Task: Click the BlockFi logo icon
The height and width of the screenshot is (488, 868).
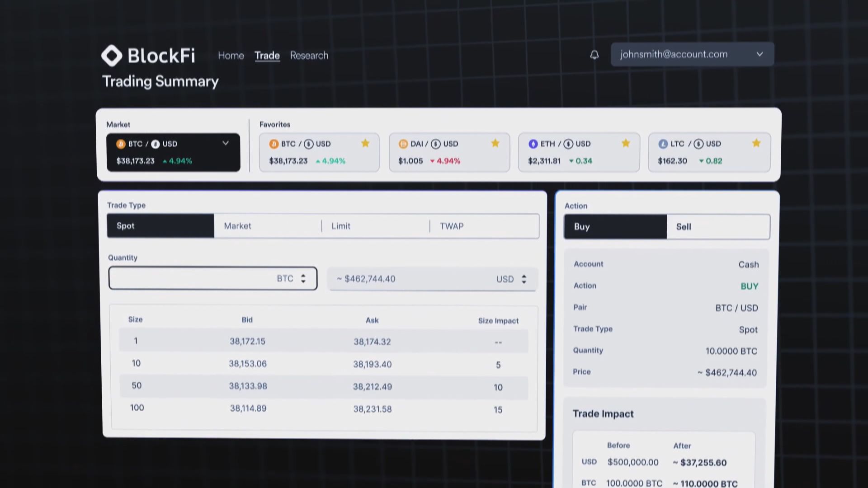Action: pyautogui.click(x=112, y=56)
